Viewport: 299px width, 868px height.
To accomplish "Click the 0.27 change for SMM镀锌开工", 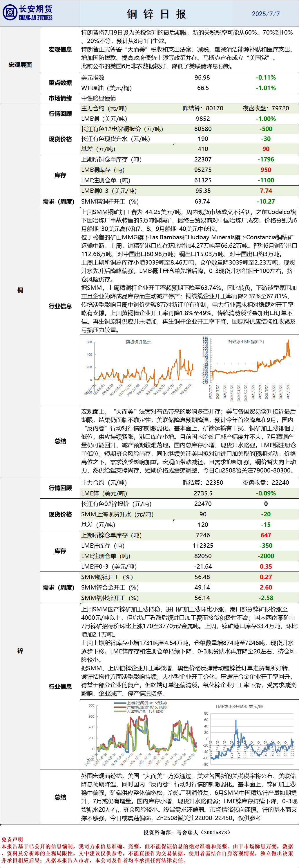I will tap(266, 577).
